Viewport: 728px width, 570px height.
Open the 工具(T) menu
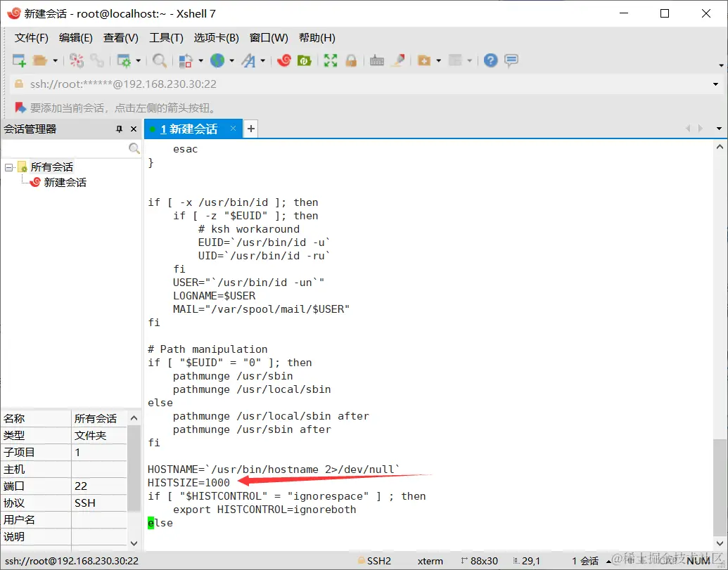click(166, 38)
